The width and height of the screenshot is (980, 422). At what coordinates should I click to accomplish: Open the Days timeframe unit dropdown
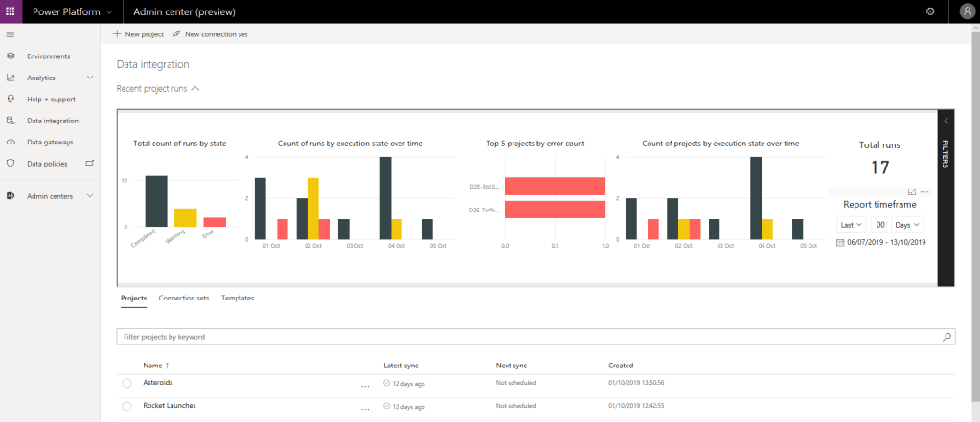tap(906, 224)
